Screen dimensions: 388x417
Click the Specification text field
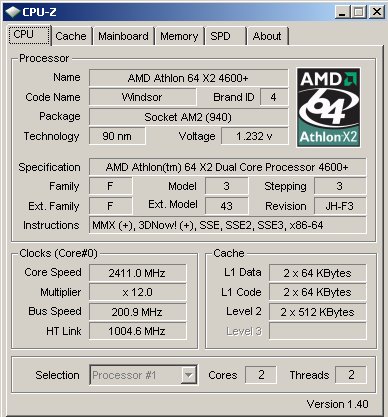click(227, 167)
